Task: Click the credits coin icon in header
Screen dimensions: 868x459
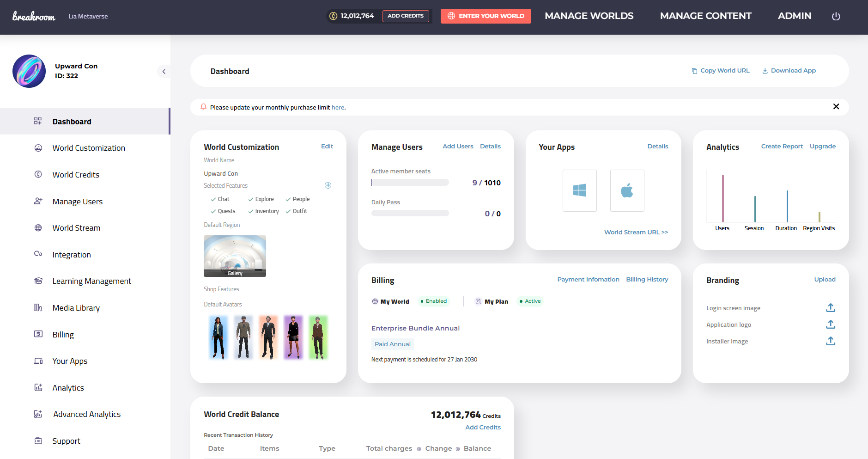Action: click(333, 16)
